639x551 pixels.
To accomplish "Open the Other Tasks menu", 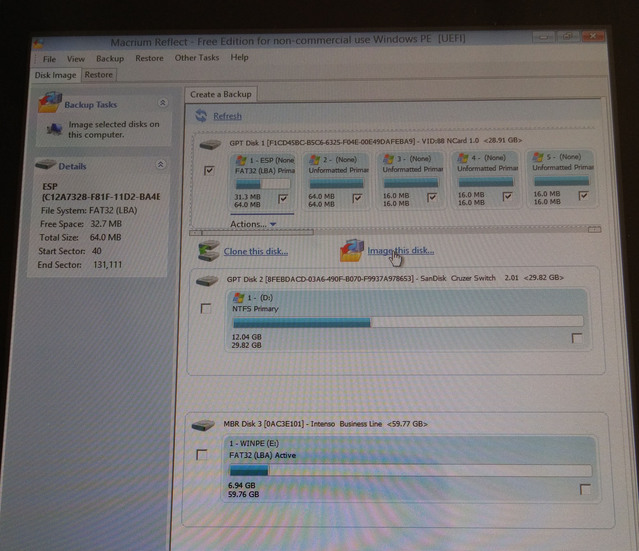I will (197, 58).
